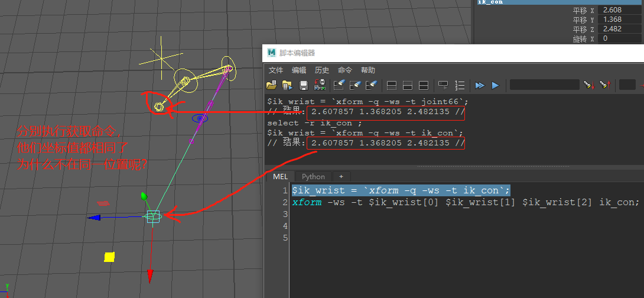Image resolution: width=644 pixels, height=298 pixels.
Task: Switch to the Python tab
Action: click(313, 177)
